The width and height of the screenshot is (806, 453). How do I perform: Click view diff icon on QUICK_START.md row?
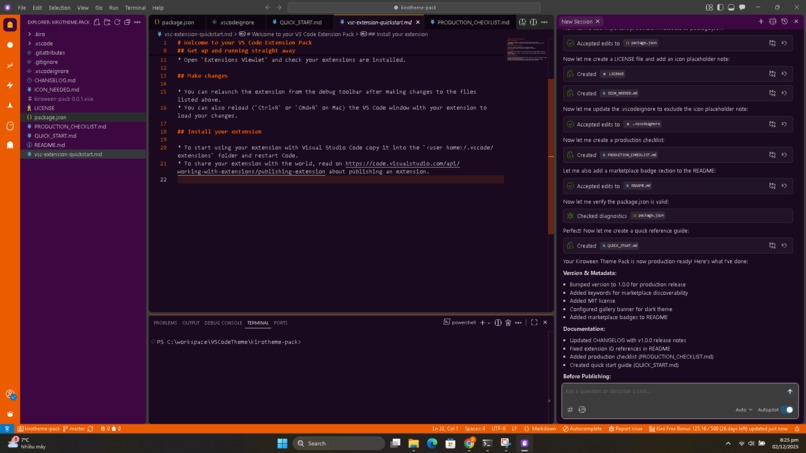[x=772, y=246]
